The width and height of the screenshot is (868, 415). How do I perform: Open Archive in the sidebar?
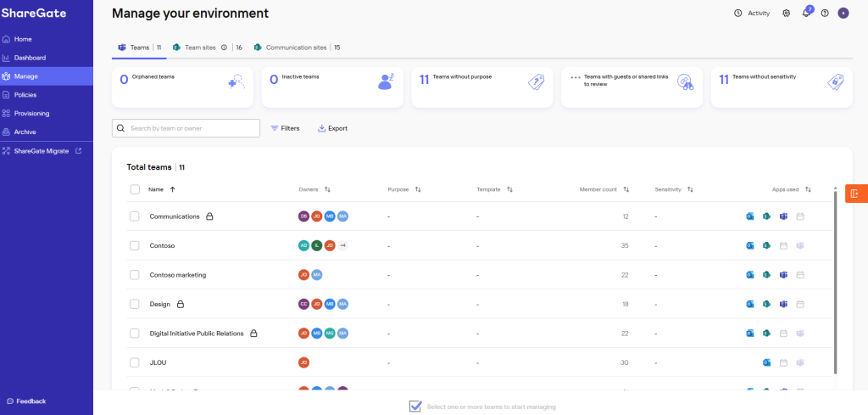pyautogui.click(x=47, y=132)
